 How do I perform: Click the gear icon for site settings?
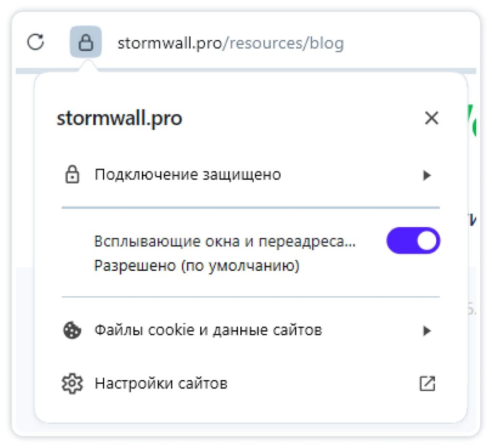72,383
